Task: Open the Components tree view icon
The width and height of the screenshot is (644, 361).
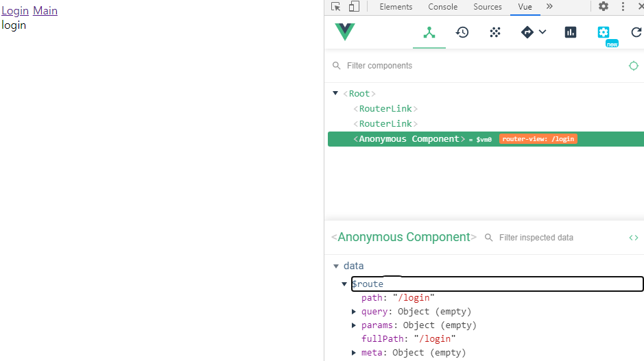Action: pos(429,32)
